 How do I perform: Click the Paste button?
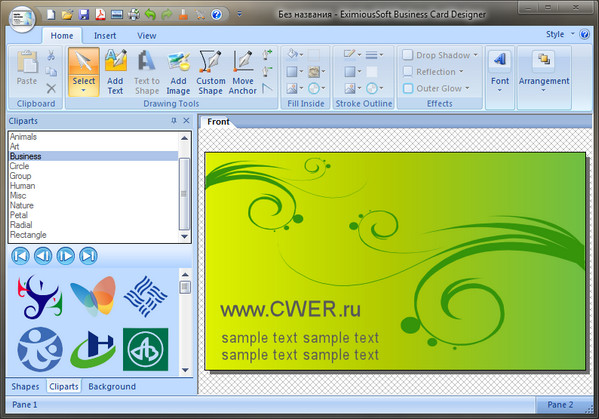tap(27, 68)
